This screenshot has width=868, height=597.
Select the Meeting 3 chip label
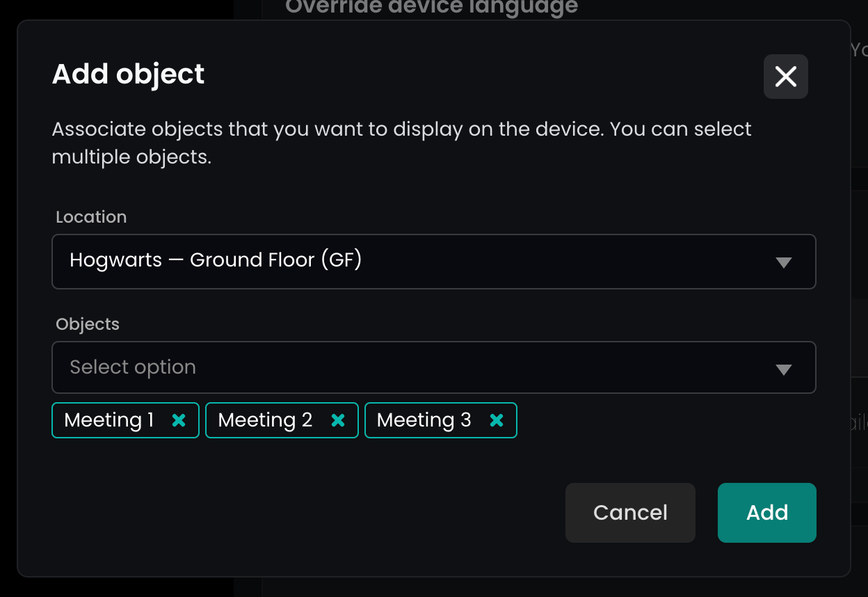[x=424, y=420]
